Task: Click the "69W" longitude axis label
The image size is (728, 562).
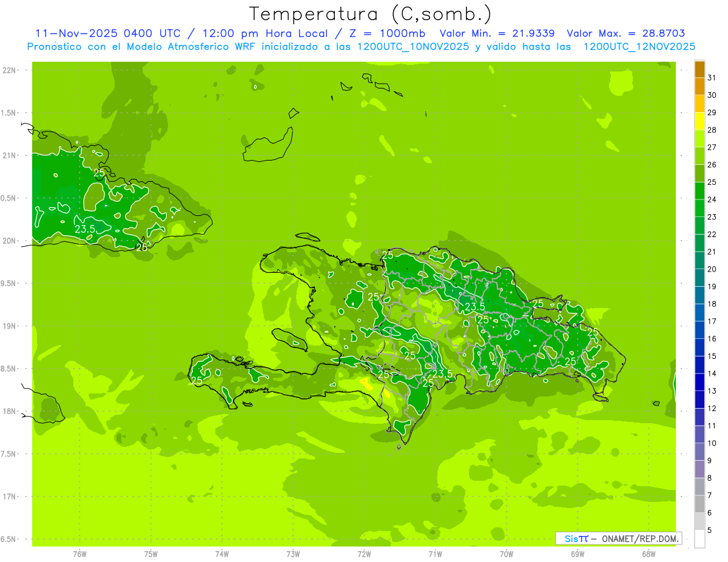Action: pyautogui.click(x=578, y=554)
